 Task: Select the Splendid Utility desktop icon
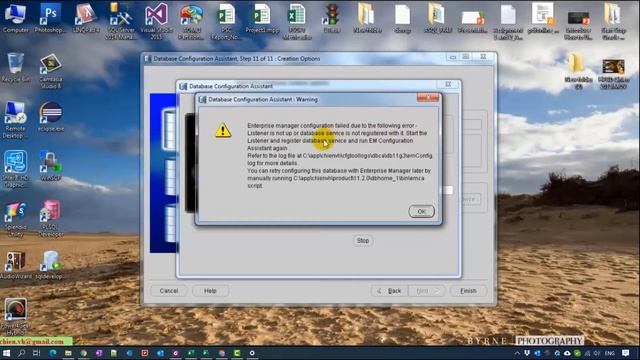coord(16,219)
